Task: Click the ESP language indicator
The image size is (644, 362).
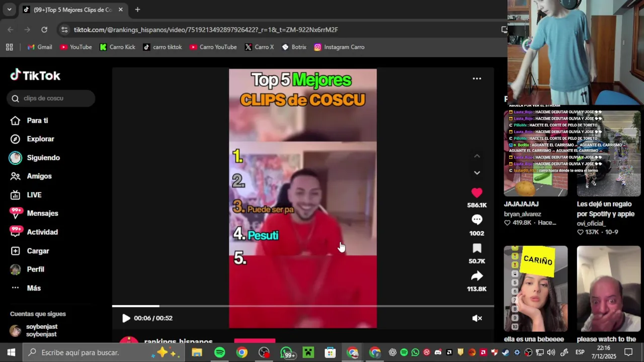Action: point(580,352)
